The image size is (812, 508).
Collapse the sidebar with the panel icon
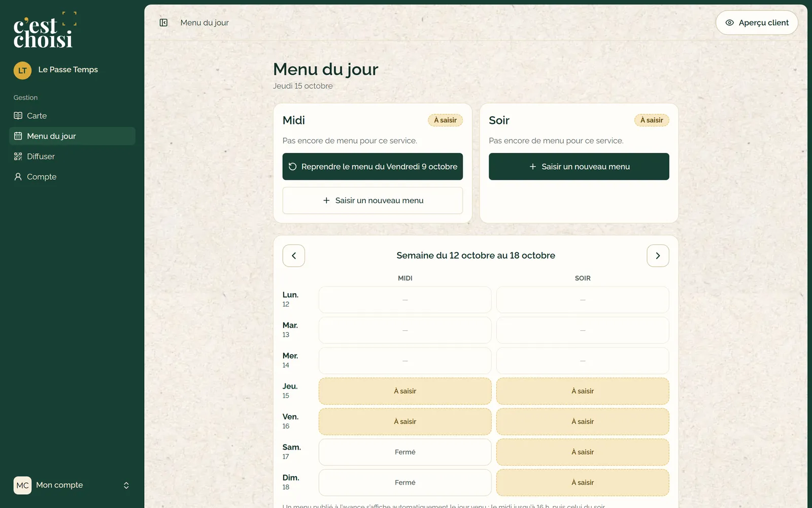[163, 22]
